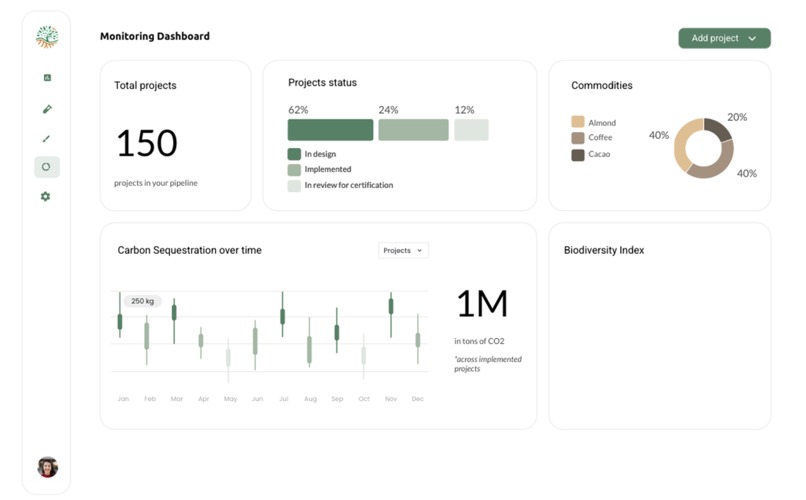Click the Total projects heading
Screen dimensions: 806x500
pos(145,85)
